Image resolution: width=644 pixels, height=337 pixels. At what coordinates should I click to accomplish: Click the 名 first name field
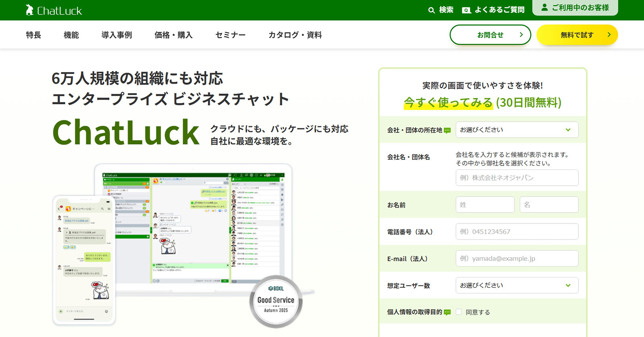[549, 205]
